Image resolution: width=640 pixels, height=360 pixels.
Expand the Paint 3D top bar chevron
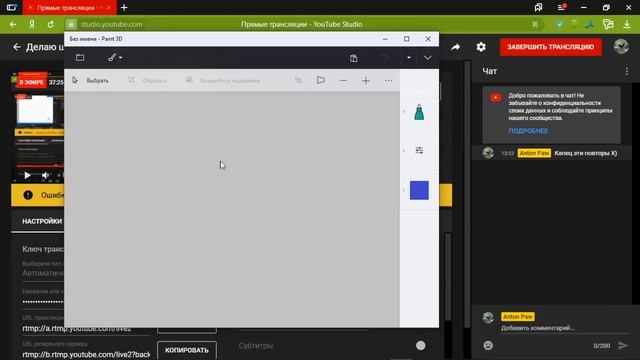[x=427, y=58]
